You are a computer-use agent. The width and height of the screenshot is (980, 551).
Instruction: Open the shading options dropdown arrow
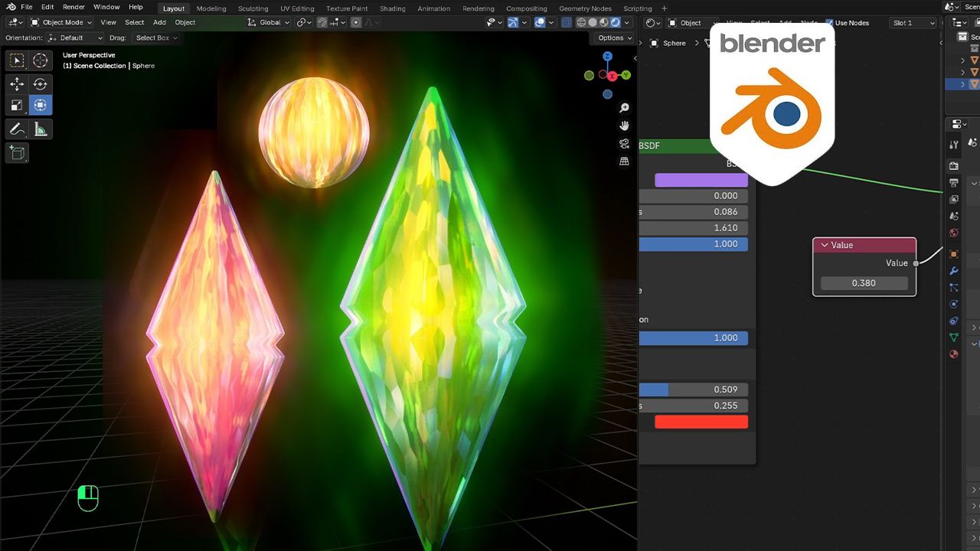pos(627,22)
